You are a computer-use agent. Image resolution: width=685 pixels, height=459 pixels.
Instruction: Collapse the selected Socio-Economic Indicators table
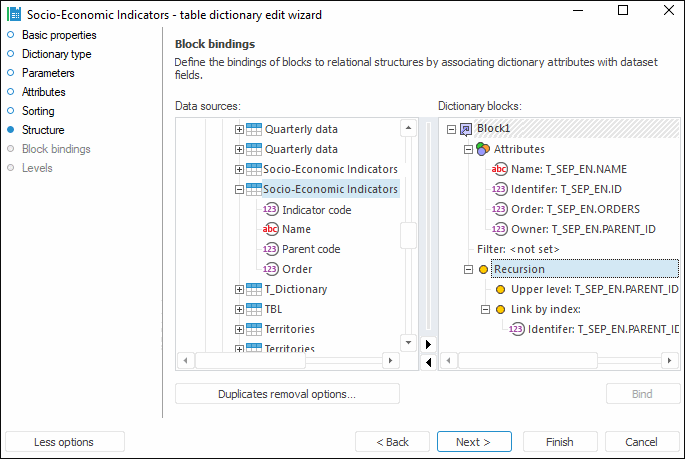pyautogui.click(x=239, y=189)
